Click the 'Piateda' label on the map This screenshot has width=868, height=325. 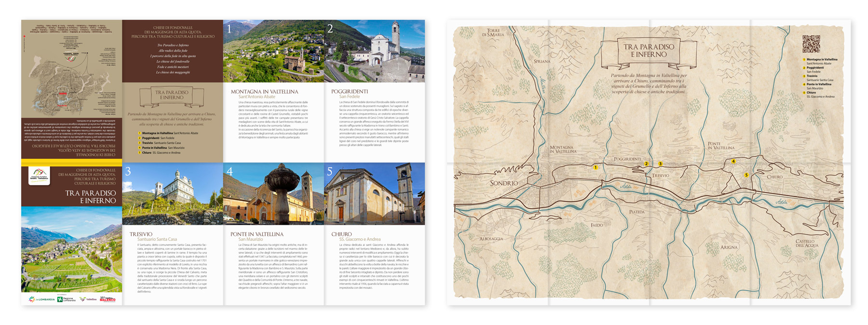[x=637, y=212]
